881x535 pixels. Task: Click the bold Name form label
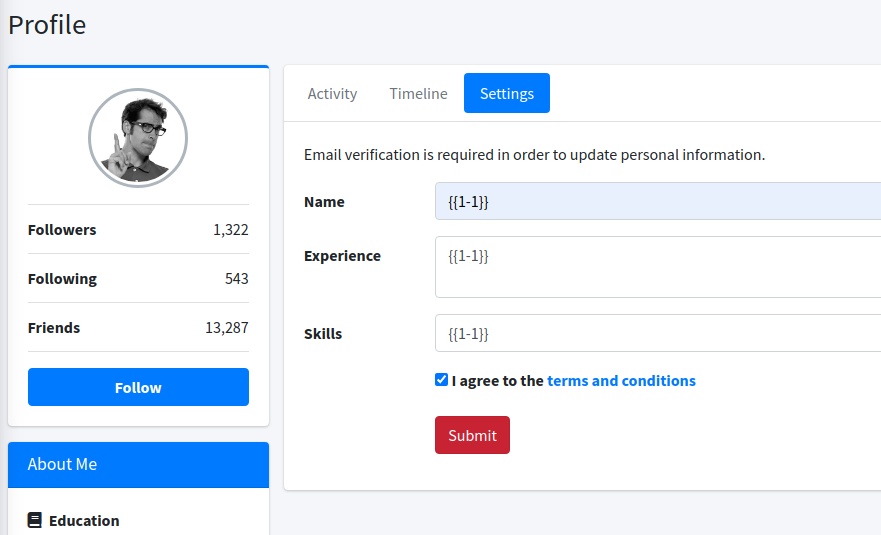[324, 202]
